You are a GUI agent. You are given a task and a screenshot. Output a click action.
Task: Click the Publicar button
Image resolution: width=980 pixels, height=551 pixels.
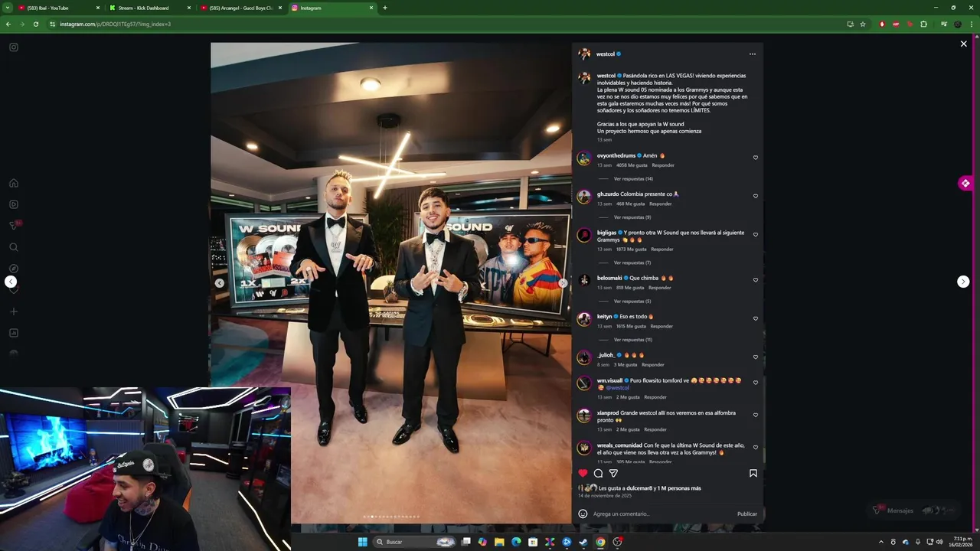click(x=747, y=514)
